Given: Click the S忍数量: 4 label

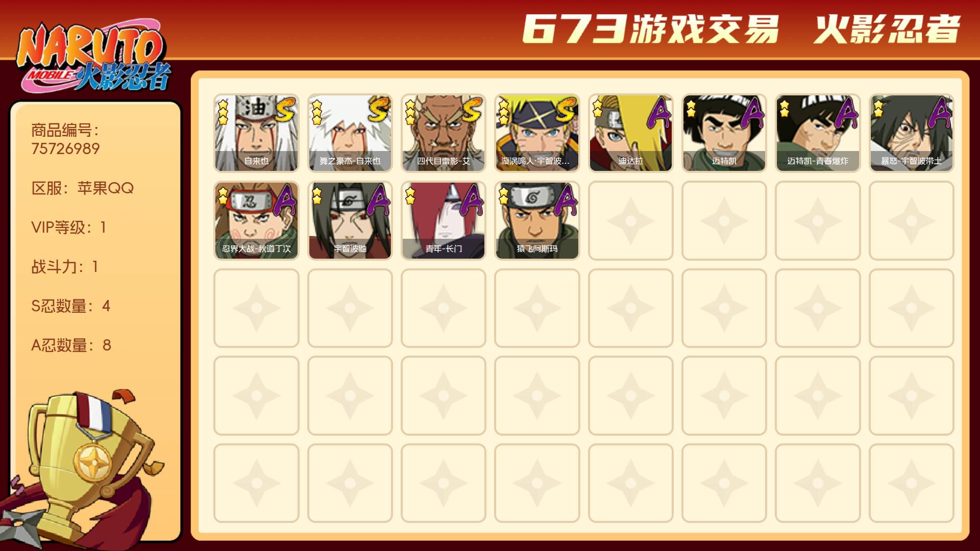Looking at the screenshot, I should pyautogui.click(x=70, y=306).
